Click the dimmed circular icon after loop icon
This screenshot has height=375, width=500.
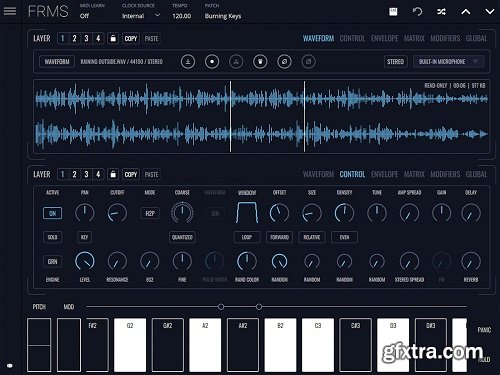308,62
